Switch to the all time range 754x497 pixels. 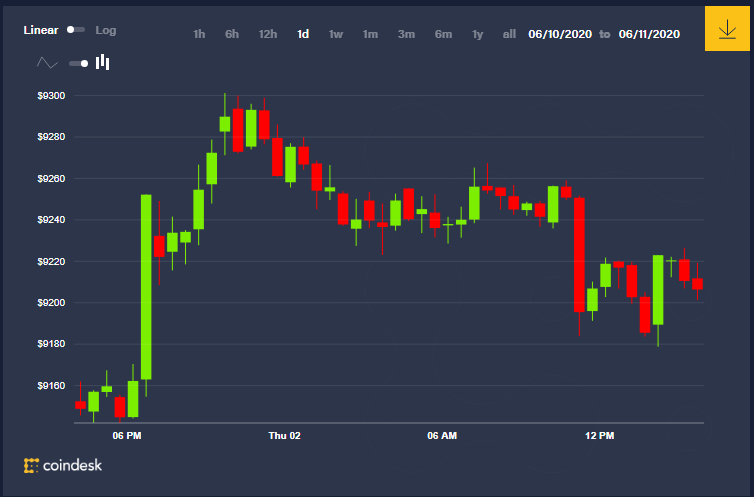[509, 34]
